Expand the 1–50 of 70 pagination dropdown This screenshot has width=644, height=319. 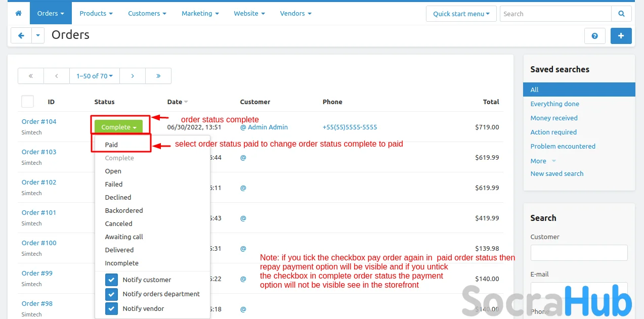(x=95, y=76)
